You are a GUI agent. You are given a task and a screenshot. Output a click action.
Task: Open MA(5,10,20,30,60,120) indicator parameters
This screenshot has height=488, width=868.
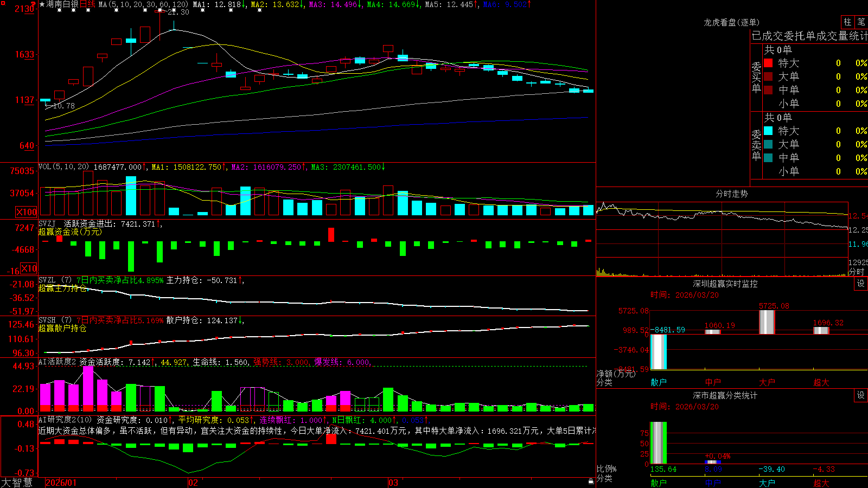pos(143,4)
